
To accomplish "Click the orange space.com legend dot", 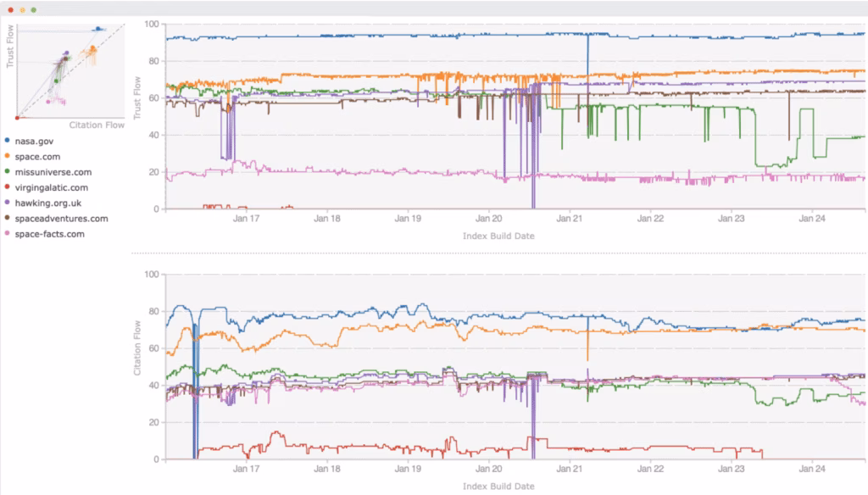I will (x=8, y=157).
